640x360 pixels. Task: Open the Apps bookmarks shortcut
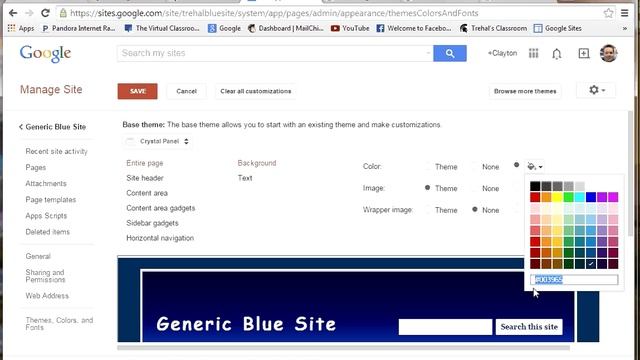(21, 28)
